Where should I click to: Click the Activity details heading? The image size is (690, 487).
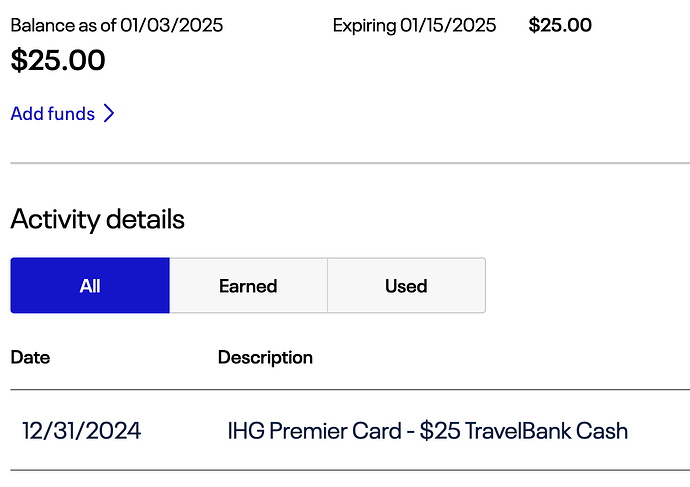click(x=98, y=219)
